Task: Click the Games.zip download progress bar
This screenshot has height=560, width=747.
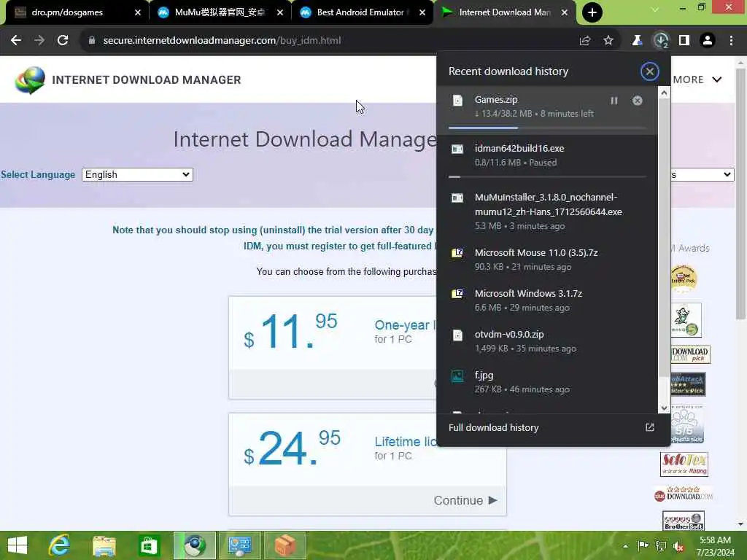Action: pyautogui.click(x=547, y=128)
